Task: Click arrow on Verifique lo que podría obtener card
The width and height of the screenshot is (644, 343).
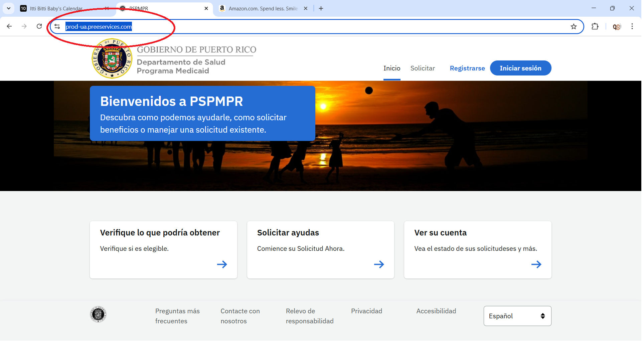Action: 222,265
